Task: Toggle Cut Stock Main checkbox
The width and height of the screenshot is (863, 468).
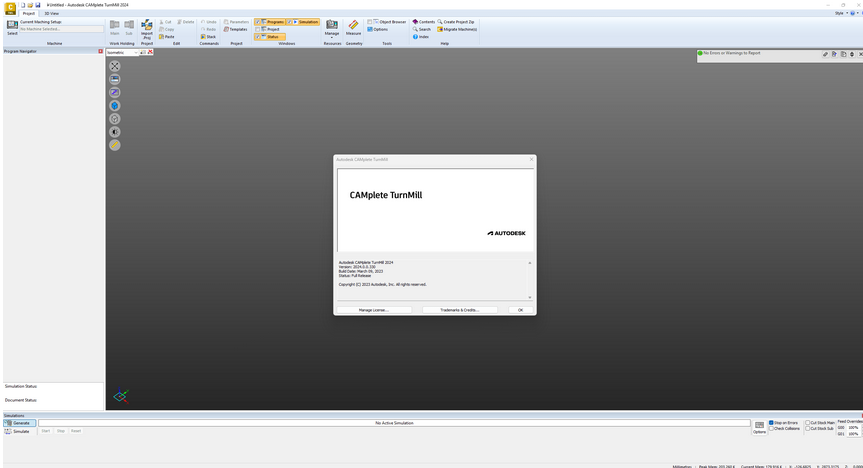Action: point(807,423)
